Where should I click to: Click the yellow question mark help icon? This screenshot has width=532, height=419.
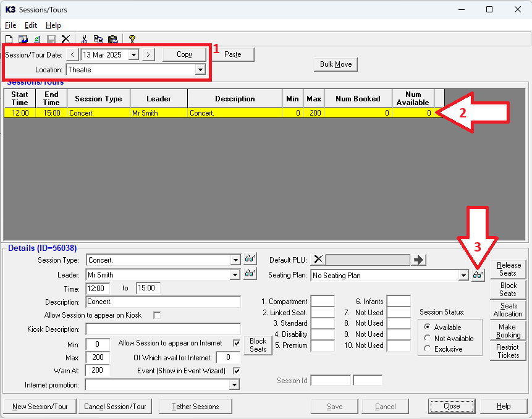click(x=132, y=40)
